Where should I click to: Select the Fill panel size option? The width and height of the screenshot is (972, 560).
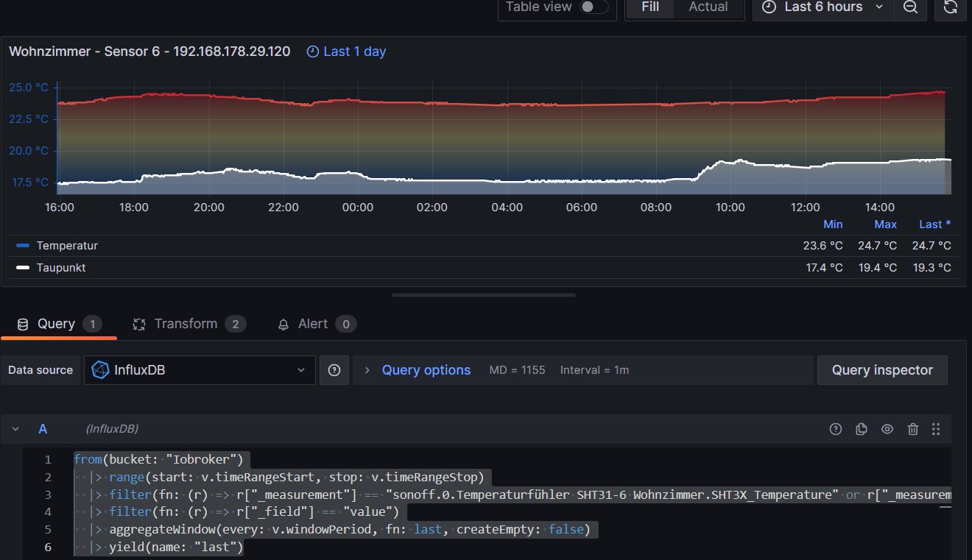point(650,7)
